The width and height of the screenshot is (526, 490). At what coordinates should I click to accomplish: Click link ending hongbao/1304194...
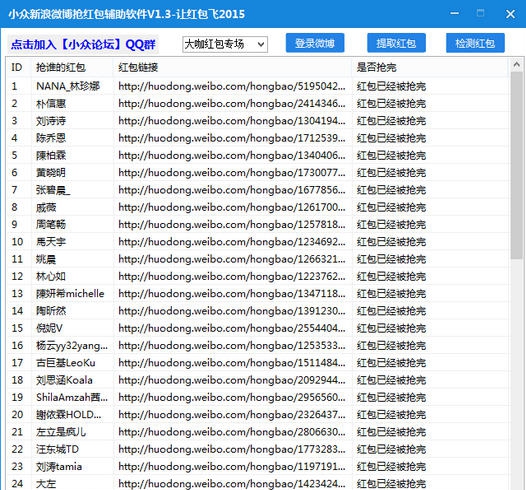click(232, 121)
